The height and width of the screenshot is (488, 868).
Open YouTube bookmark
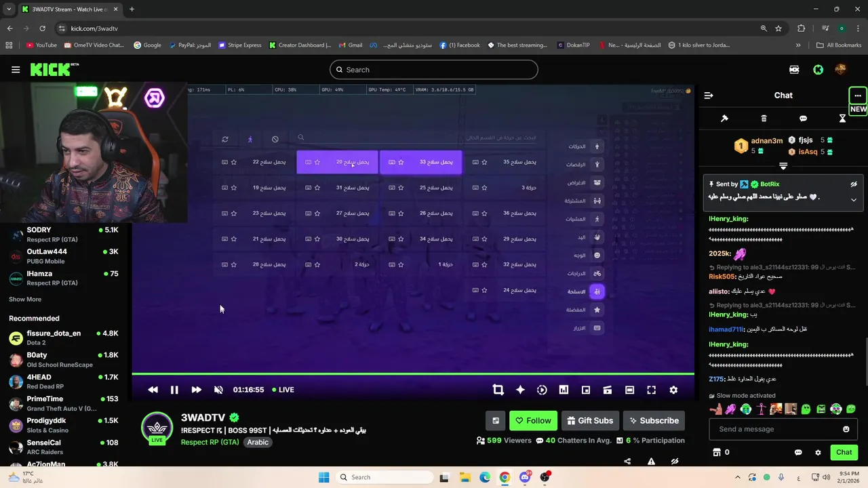tap(41, 45)
